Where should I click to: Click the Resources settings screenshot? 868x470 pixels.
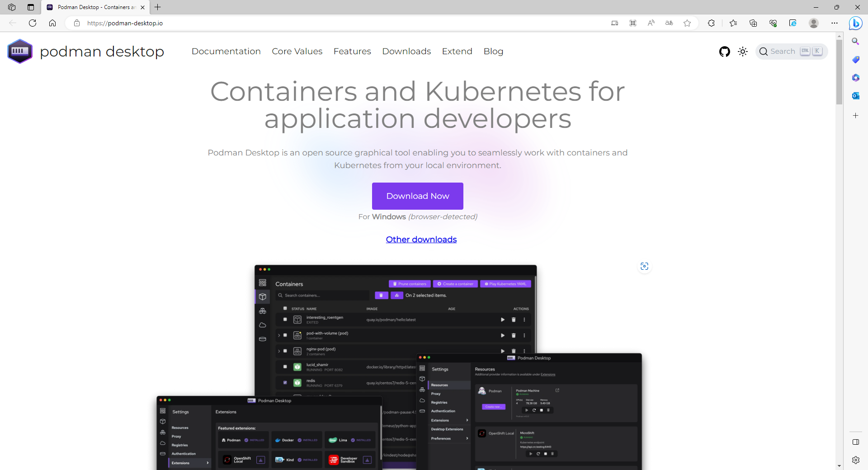pos(529,412)
